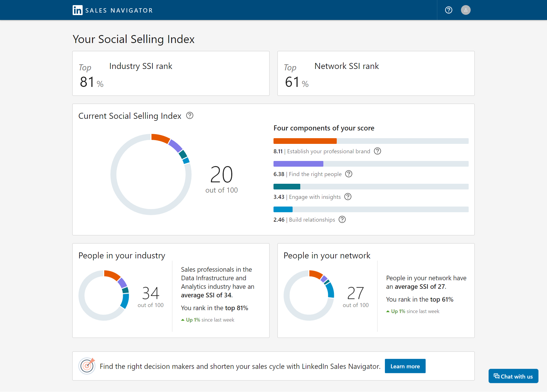Click the score 20 out of 100
The height and width of the screenshot is (392, 547).
[222, 179]
